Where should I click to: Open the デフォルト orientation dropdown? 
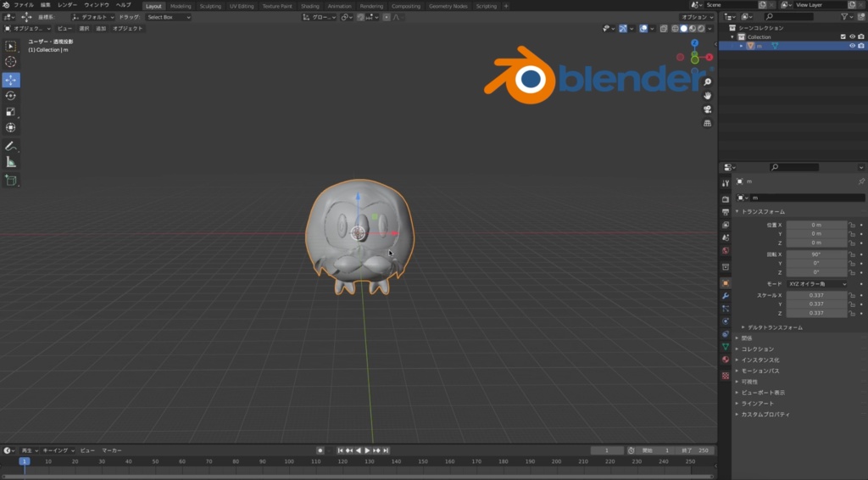click(93, 17)
